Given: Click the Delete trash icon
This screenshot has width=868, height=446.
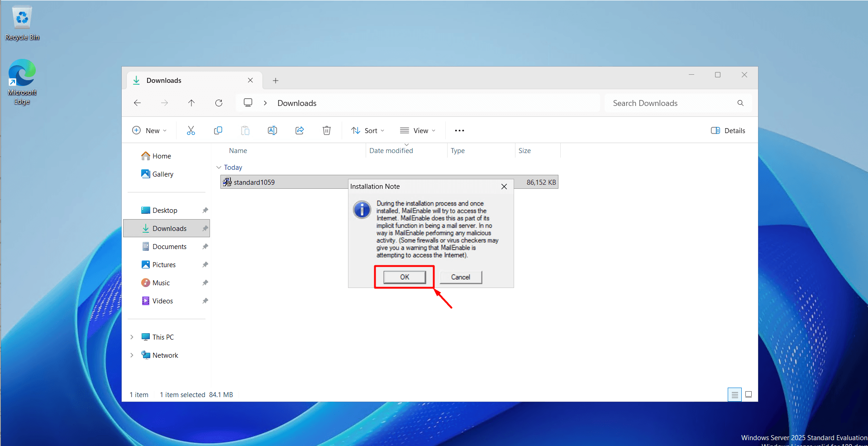Looking at the screenshot, I should pos(327,130).
